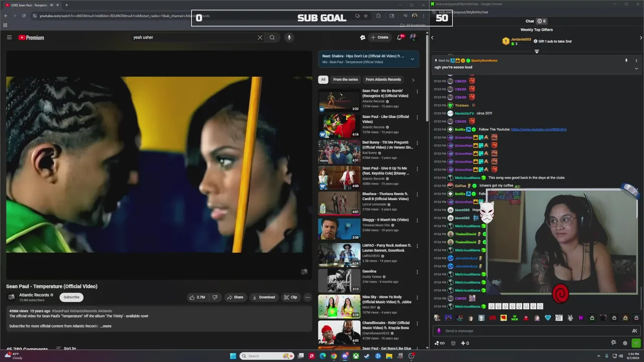Expand the Next up mix playlist

[x=412, y=59]
